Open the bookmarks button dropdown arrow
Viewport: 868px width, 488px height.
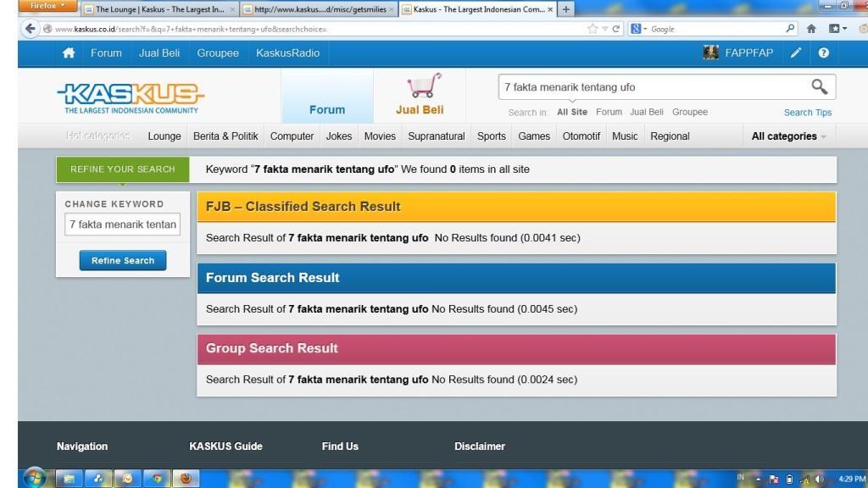tap(844, 29)
